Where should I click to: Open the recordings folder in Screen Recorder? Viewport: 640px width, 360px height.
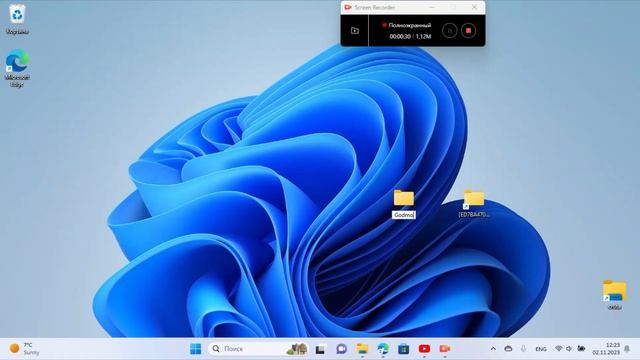pos(355,31)
